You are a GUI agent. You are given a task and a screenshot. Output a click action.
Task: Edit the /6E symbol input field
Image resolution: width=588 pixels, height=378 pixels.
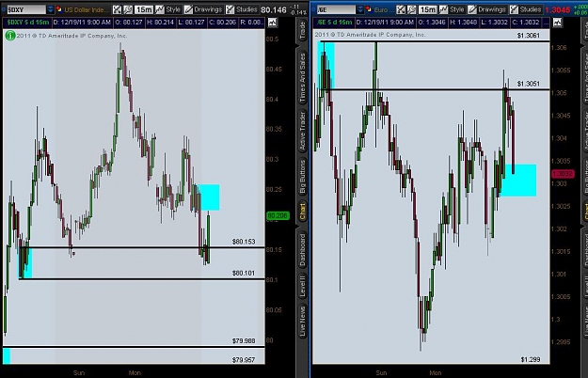coord(337,9)
